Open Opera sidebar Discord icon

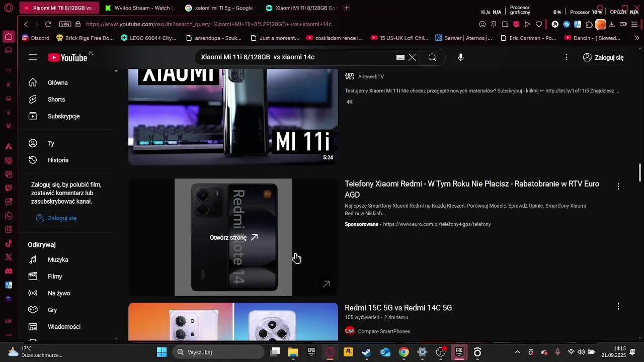click(x=9, y=271)
